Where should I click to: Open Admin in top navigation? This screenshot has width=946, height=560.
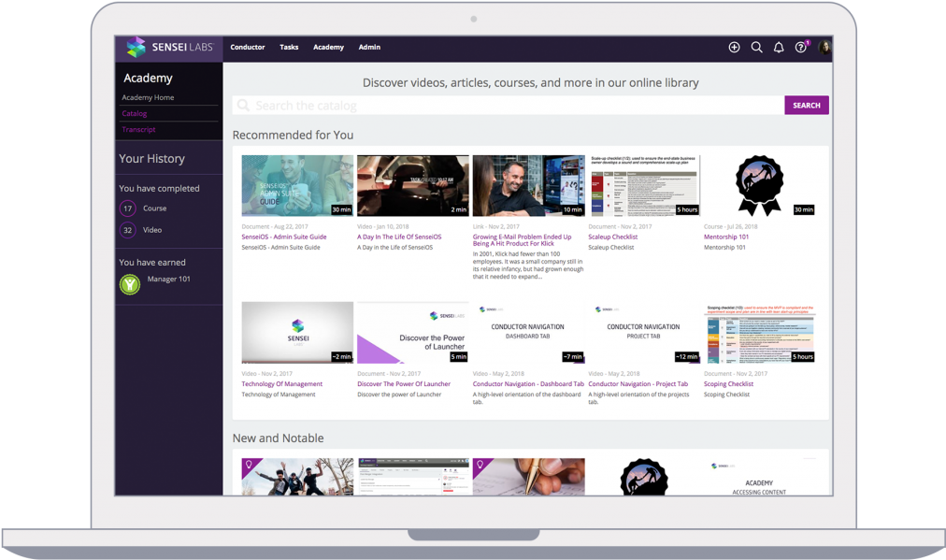coord(369,47)
